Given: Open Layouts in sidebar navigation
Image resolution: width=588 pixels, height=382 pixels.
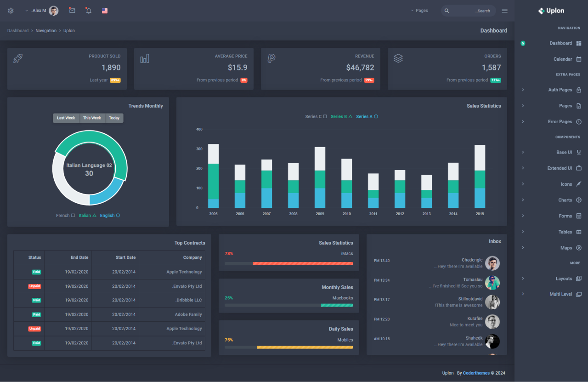Looking at the screenshot, I should click(x=551, y=279).
